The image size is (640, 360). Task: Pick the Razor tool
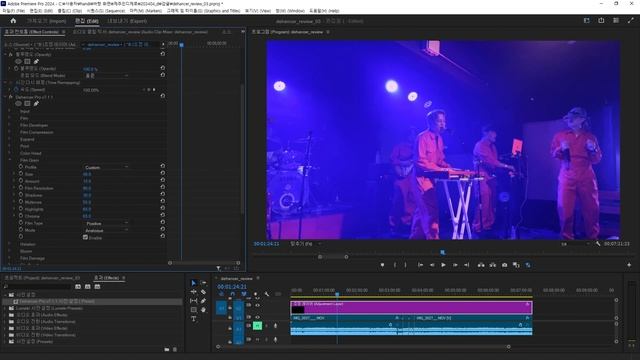point(203,292)
